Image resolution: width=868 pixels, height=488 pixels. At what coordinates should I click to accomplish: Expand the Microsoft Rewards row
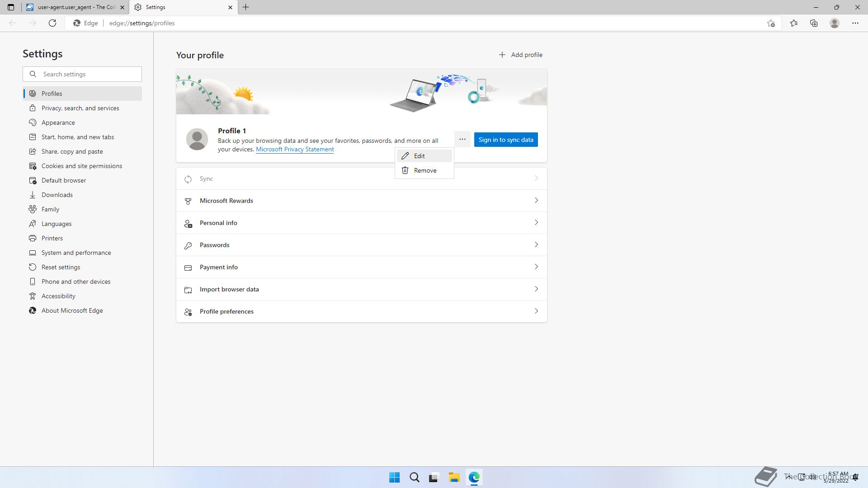pos(361,201)
